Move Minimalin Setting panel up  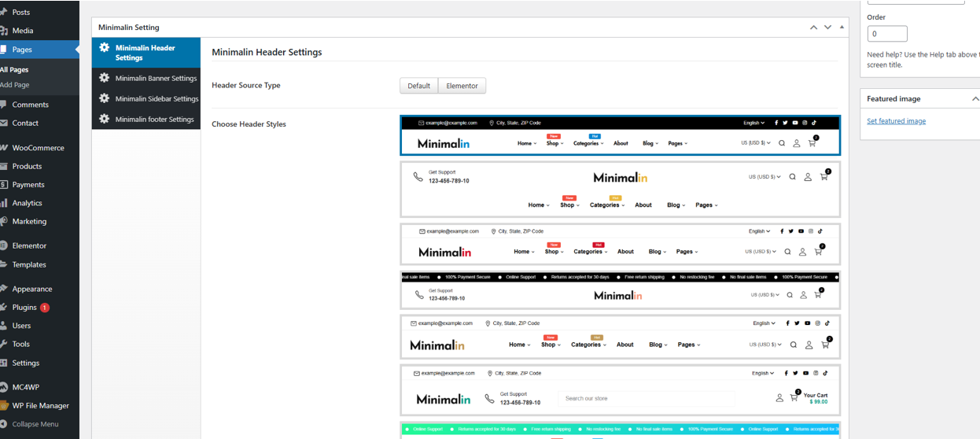pyautogui.click(x=813, y=28)
